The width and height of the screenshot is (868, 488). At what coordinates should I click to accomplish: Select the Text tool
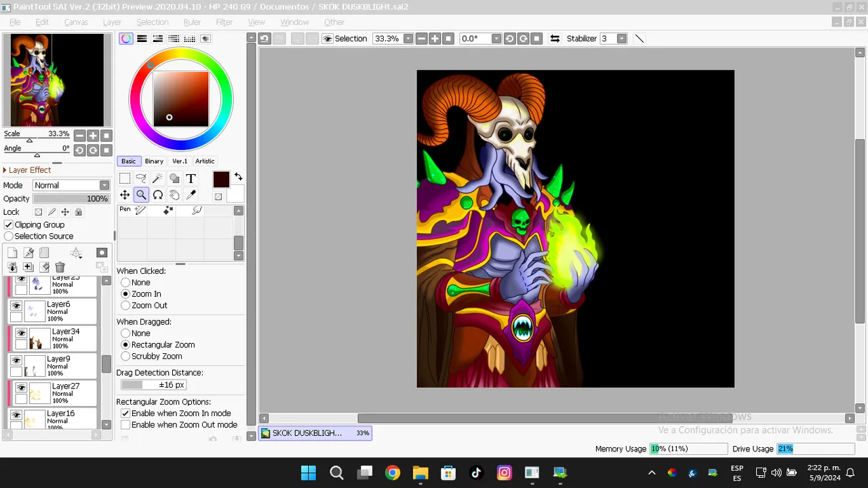191,179
